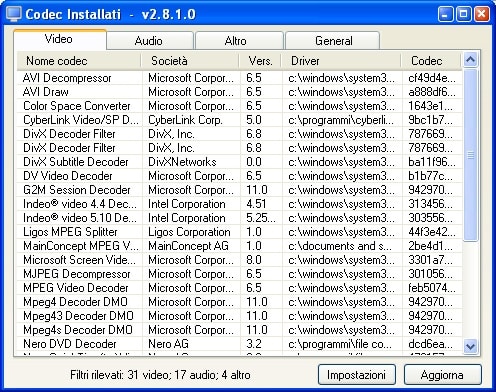Select the Altro tab

(x=239, y=41)
